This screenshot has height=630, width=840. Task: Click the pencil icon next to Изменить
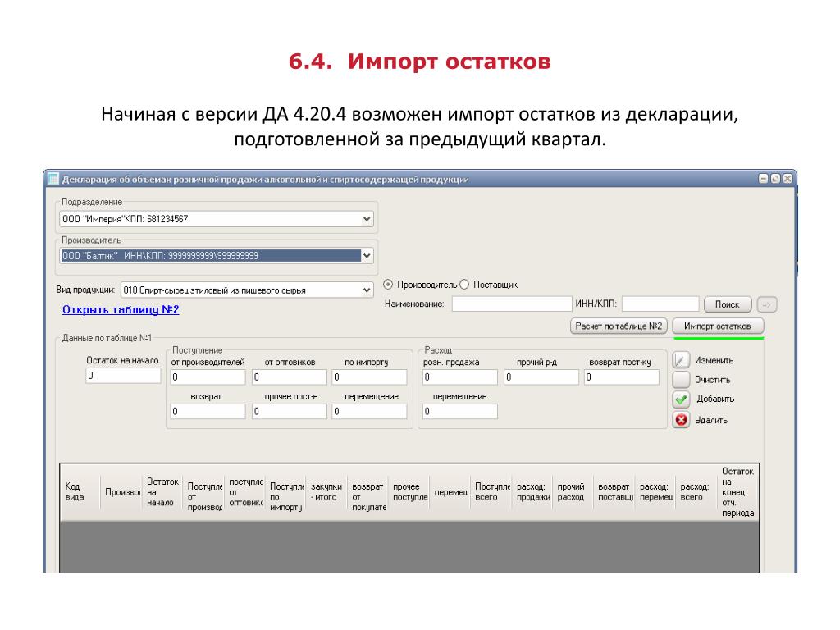point(681,360)
